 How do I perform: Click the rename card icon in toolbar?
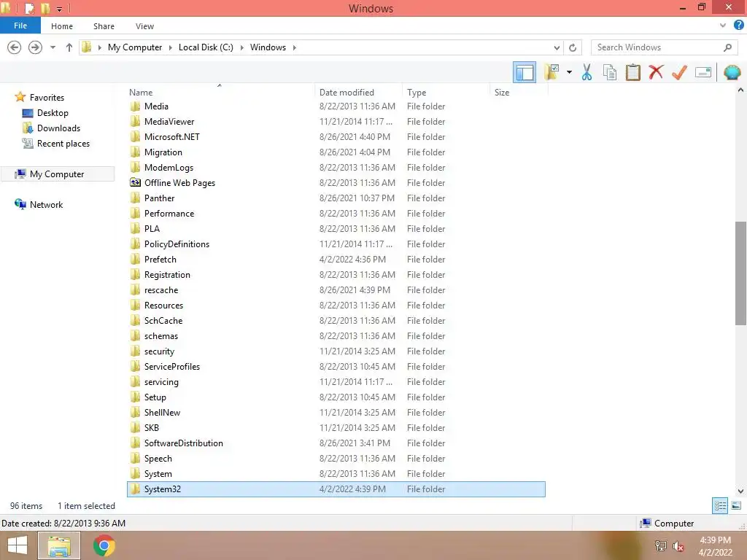703,72
